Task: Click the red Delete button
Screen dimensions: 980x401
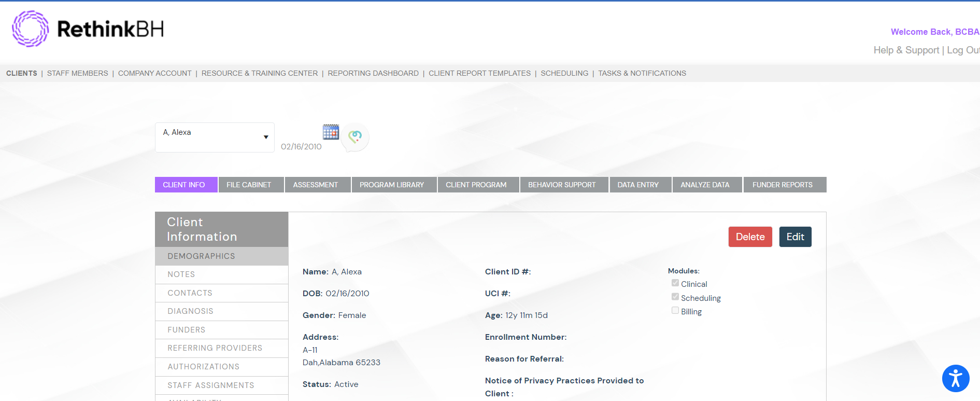Action: 750,237
